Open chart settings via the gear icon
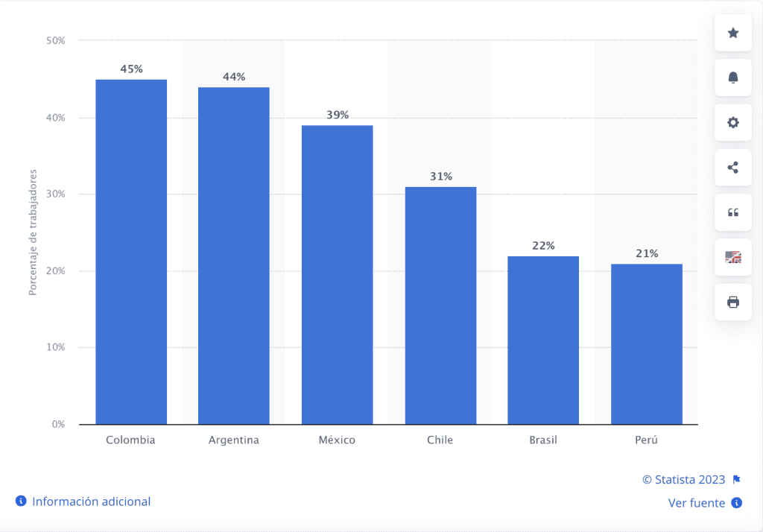The width and height of the screenshot is (763, 532). (x=732, y=122)
